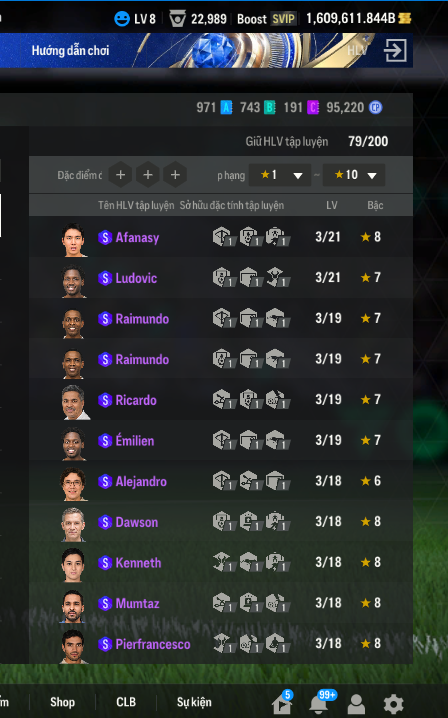Click the CP currency icon next to 95,220

[376, 108]
